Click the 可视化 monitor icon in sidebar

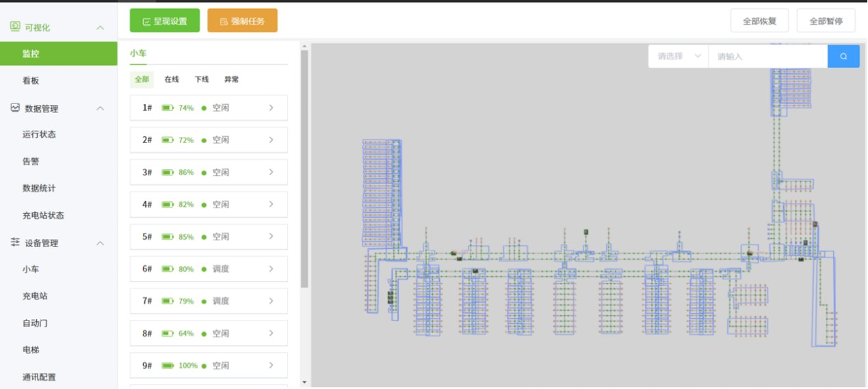tap(15, 27)
